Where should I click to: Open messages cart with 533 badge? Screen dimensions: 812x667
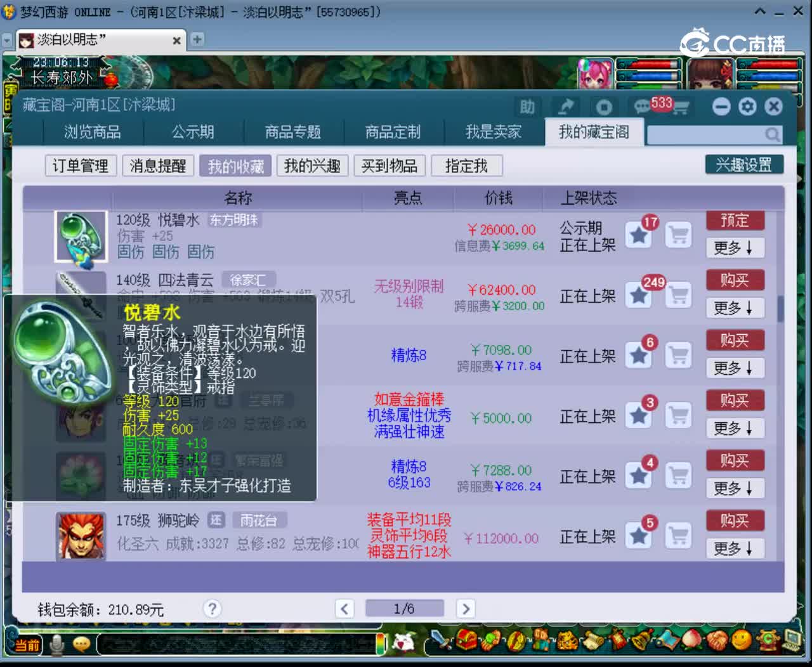662,106
